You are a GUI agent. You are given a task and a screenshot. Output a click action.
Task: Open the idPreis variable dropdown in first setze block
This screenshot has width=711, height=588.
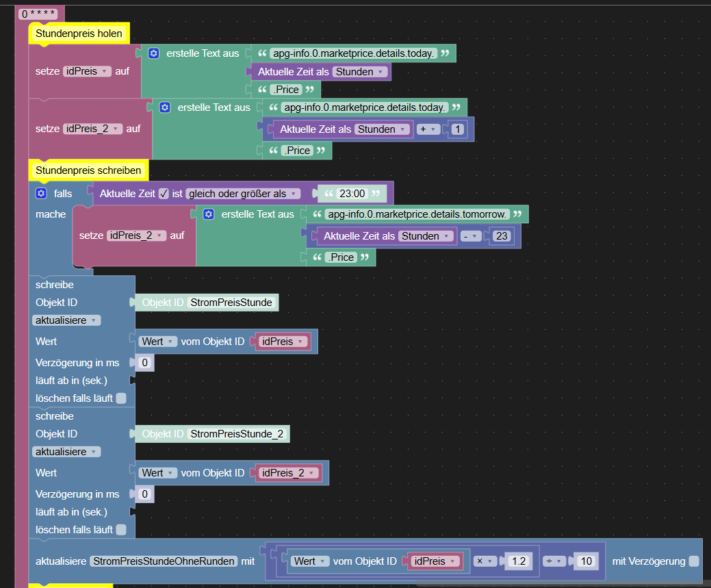pos(87,71)
